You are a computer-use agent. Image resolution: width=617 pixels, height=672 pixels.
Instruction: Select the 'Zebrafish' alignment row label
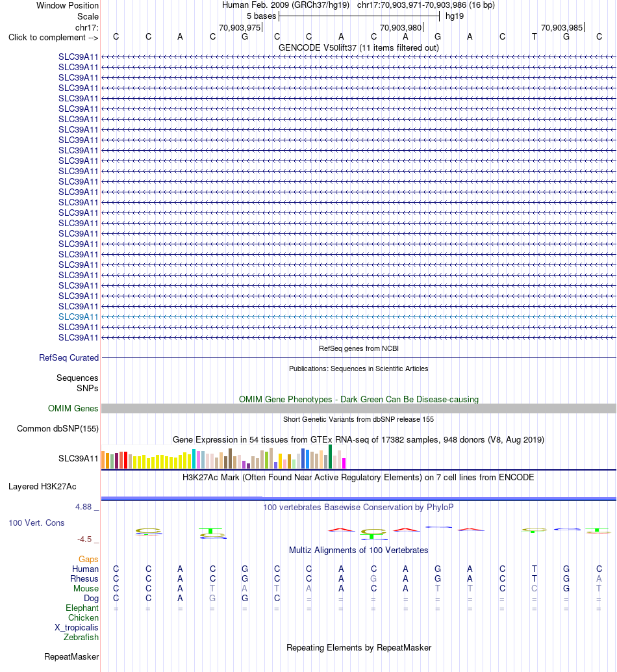(x=81, y=638)
